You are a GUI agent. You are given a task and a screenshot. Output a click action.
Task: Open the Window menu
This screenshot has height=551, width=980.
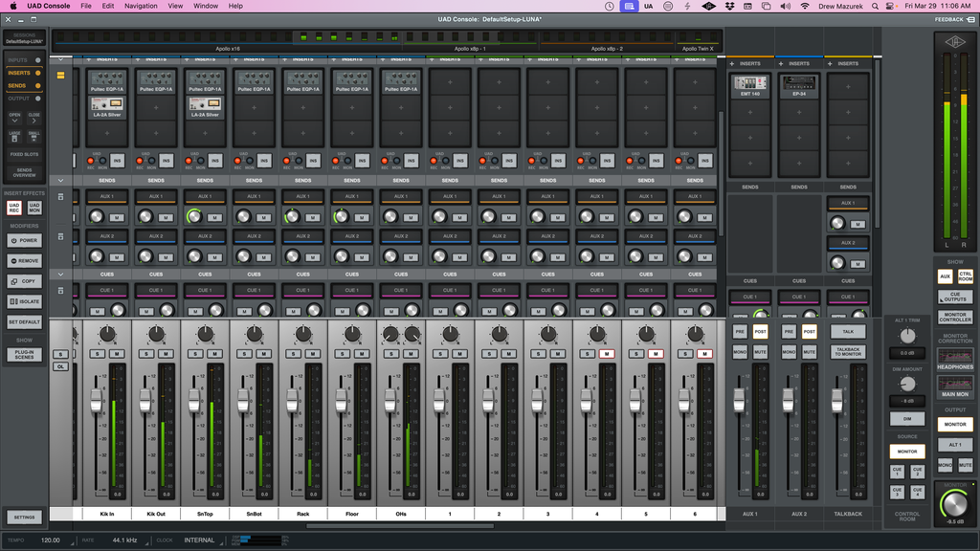pyautogui.click(x=206, y=7)
